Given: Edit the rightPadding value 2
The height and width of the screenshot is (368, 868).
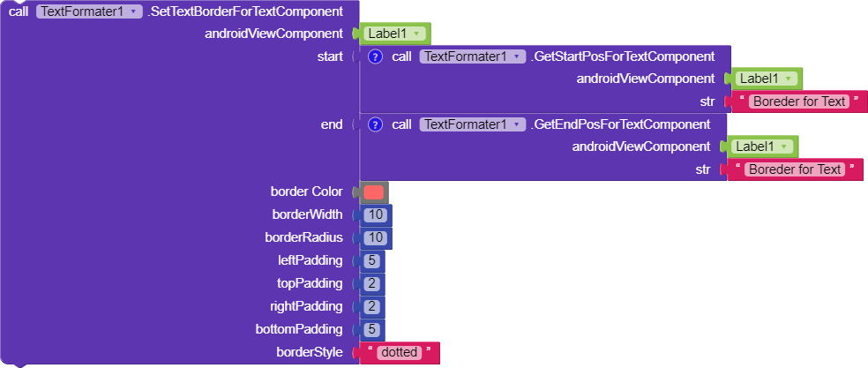Looking at the screenshot, I should pyautogui.click(x=373, y=306).
